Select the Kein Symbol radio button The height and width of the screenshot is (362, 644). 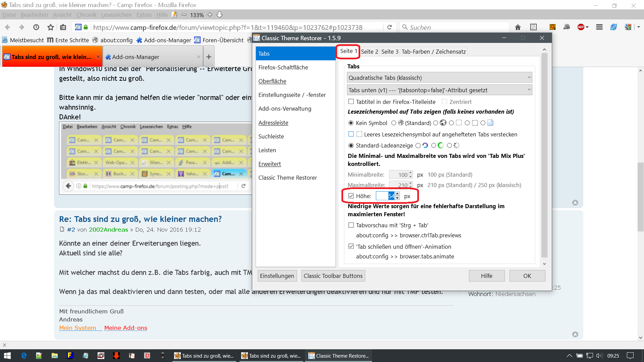click(351, 123)
